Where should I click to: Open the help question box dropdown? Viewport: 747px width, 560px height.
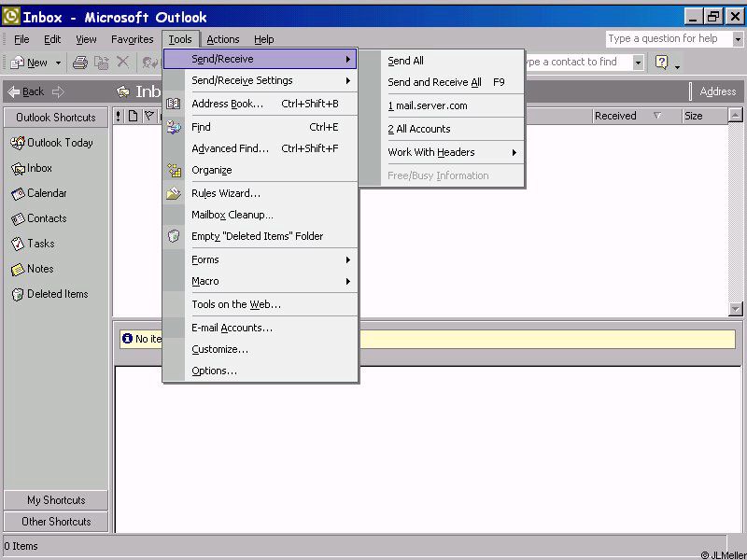(x=738, y=39)
